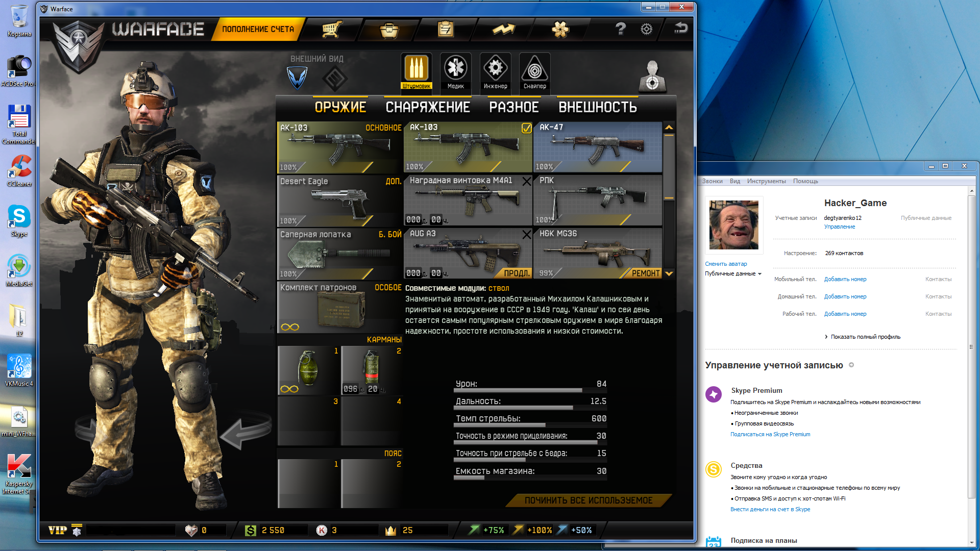This screenshot has height=551, width=980.
Task: Open the shop cart icon
Action: click(x=332, y=30)
